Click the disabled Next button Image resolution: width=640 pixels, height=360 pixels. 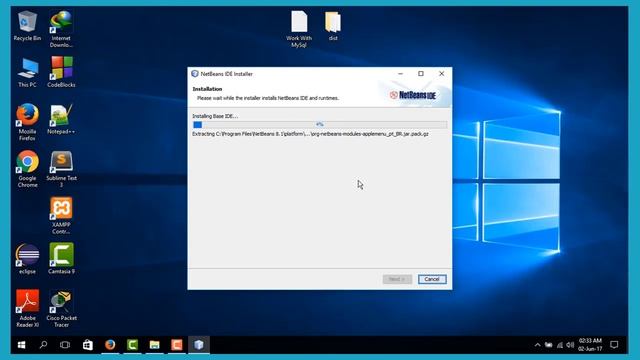(x=397, y=279)
